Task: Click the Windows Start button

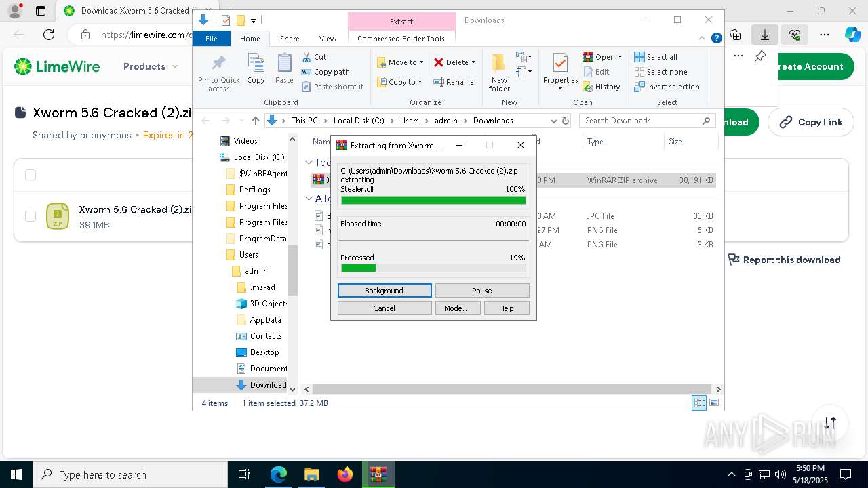Action: pos(16,474)
